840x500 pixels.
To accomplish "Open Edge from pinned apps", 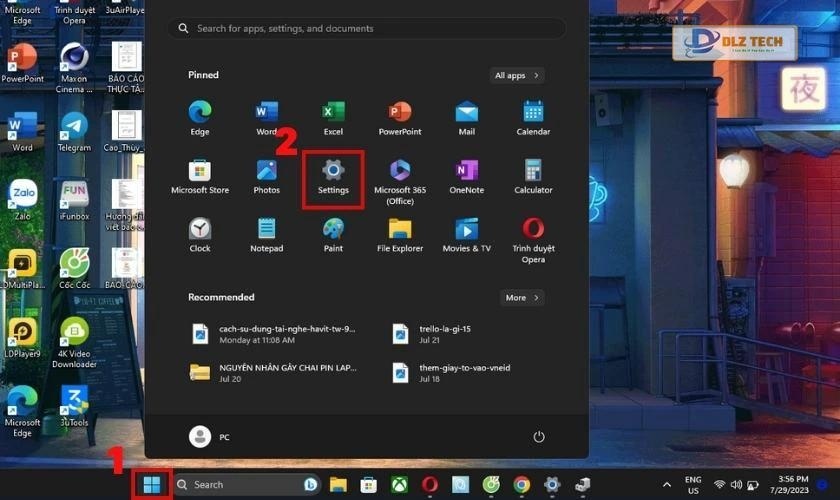I will tap(200, 118).
